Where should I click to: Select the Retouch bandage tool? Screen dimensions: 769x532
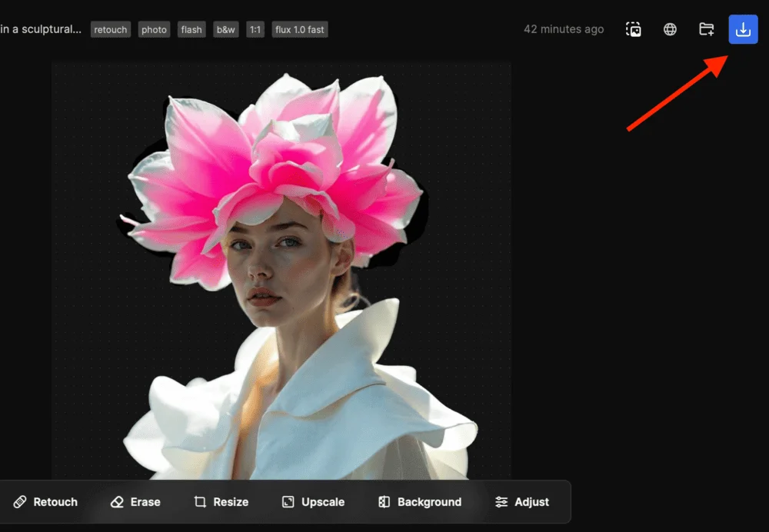point(21,502)
